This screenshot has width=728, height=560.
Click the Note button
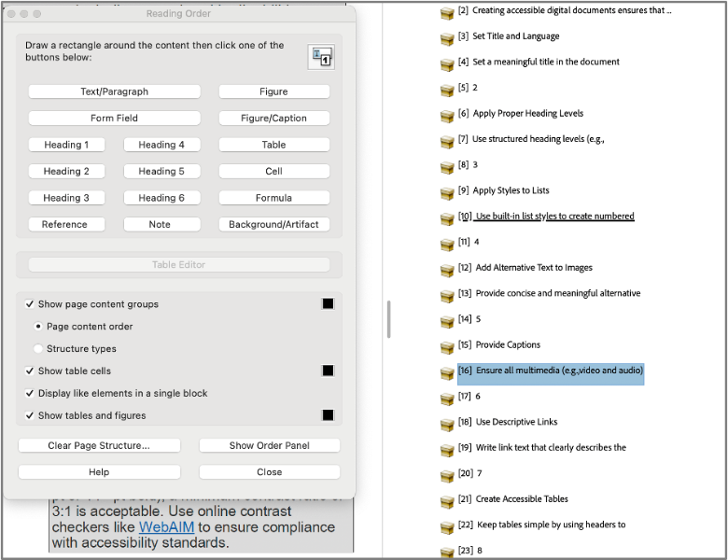[x=161, y=224]
